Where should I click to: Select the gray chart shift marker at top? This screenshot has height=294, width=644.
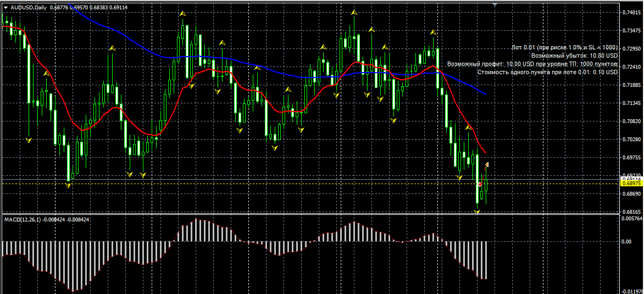click(x=495, y=4)
